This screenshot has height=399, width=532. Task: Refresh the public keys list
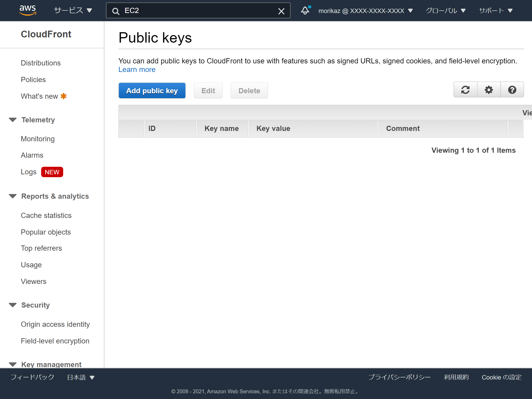[465, 90]
